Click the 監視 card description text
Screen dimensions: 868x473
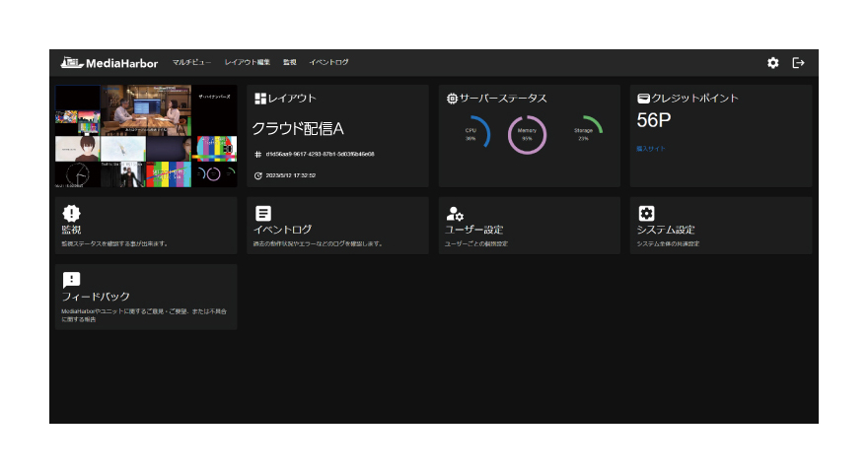click(114, 243)
